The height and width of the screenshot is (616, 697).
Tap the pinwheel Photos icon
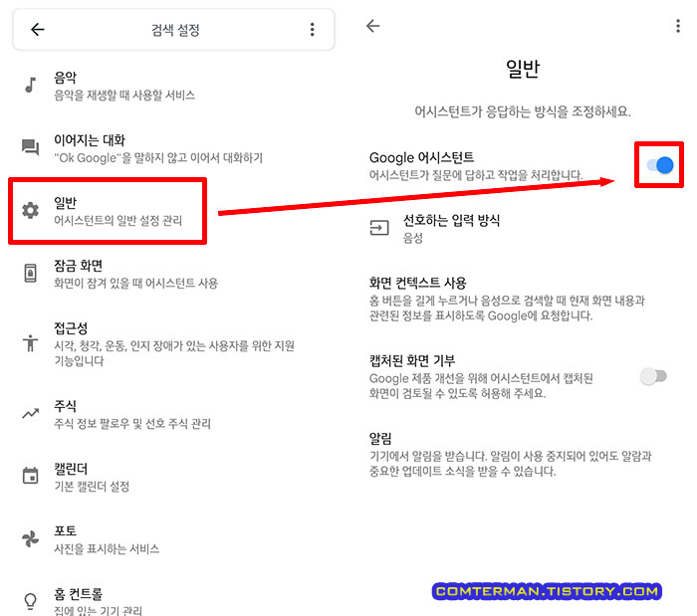point(30,538)
